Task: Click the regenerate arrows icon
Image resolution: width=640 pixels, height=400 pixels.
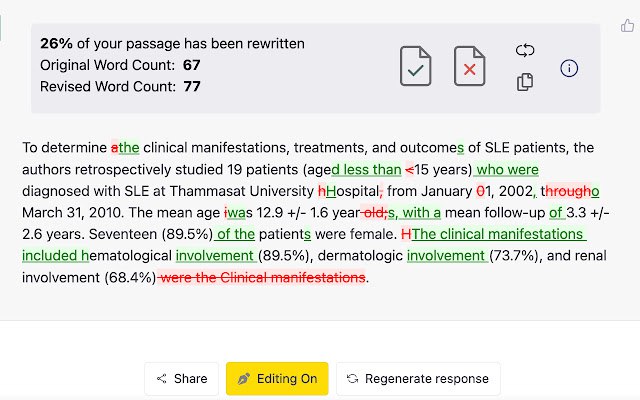Action: pos(352,378)
